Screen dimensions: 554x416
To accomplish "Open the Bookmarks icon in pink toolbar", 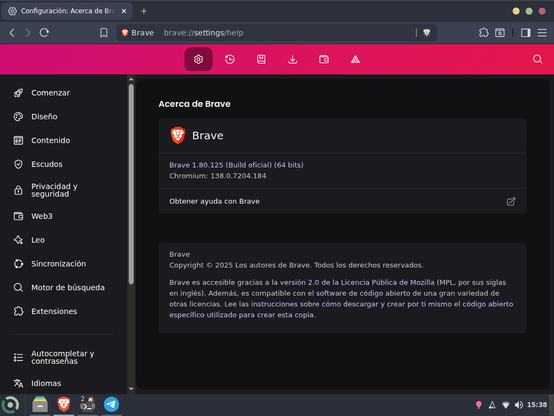I will pyautogui.click(x=261, y=59).
